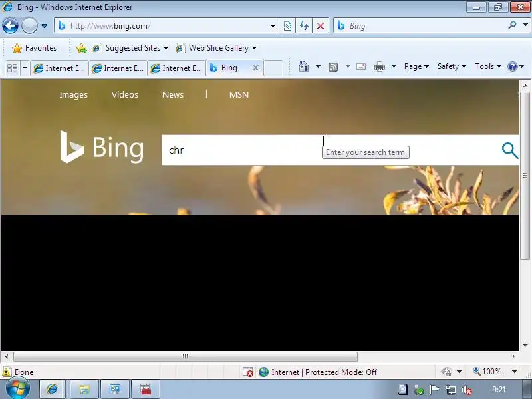Open Windows Explorer folder taskbar icon
This screenshot has height=399, width=532.
(84, 389)
